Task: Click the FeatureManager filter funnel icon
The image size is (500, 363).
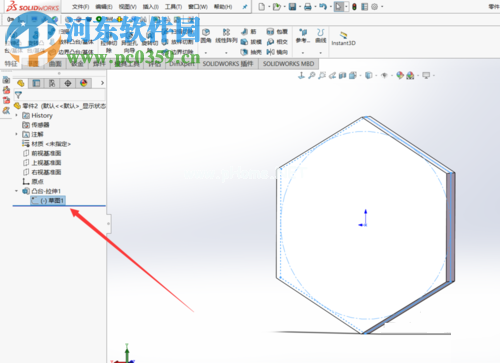Action: tap(18, 95)
